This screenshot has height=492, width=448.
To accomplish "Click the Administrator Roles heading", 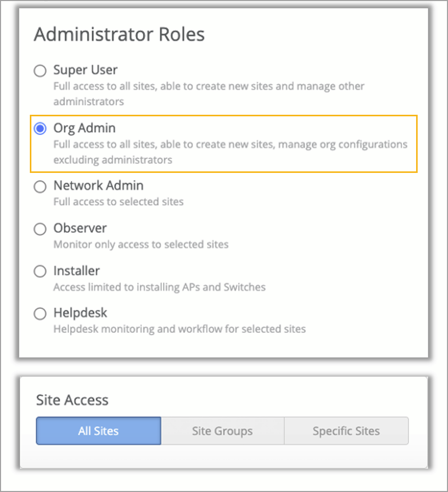I will tap(119, 34).
